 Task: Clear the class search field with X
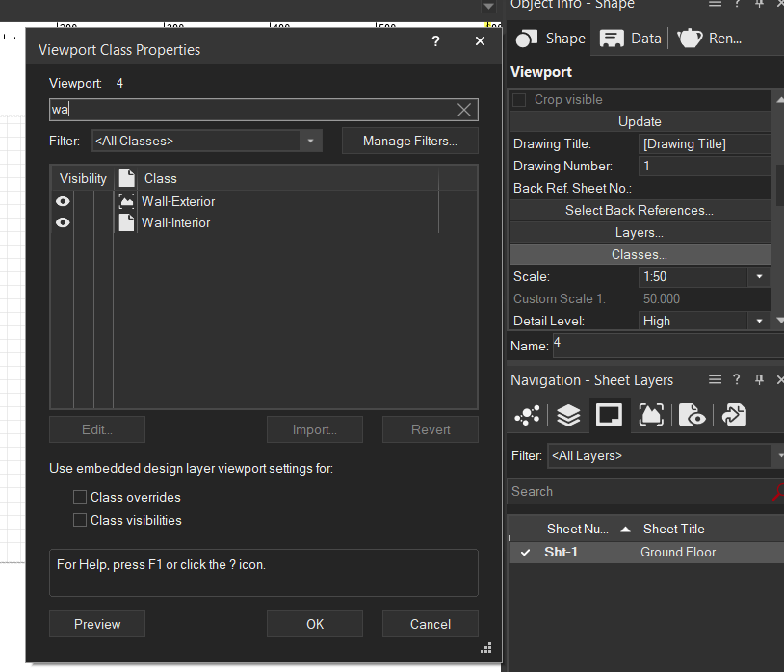click(464, 110)
